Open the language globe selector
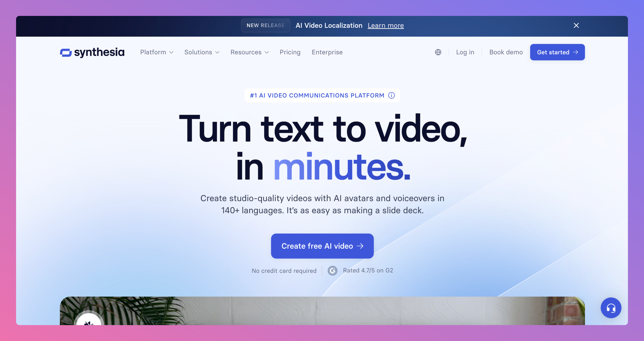Viewport: 644px width, 341px height. [x=438, y=52]
